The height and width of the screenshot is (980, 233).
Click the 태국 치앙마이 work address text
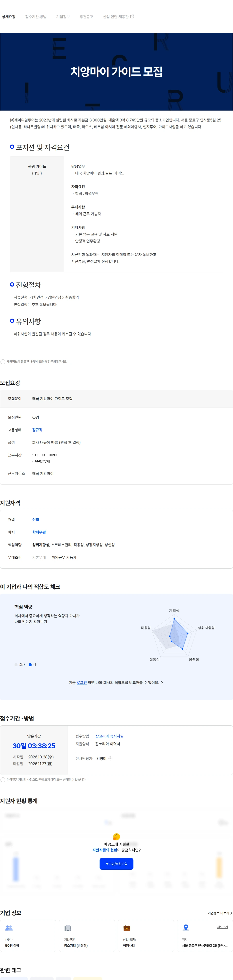pos(43,474)
